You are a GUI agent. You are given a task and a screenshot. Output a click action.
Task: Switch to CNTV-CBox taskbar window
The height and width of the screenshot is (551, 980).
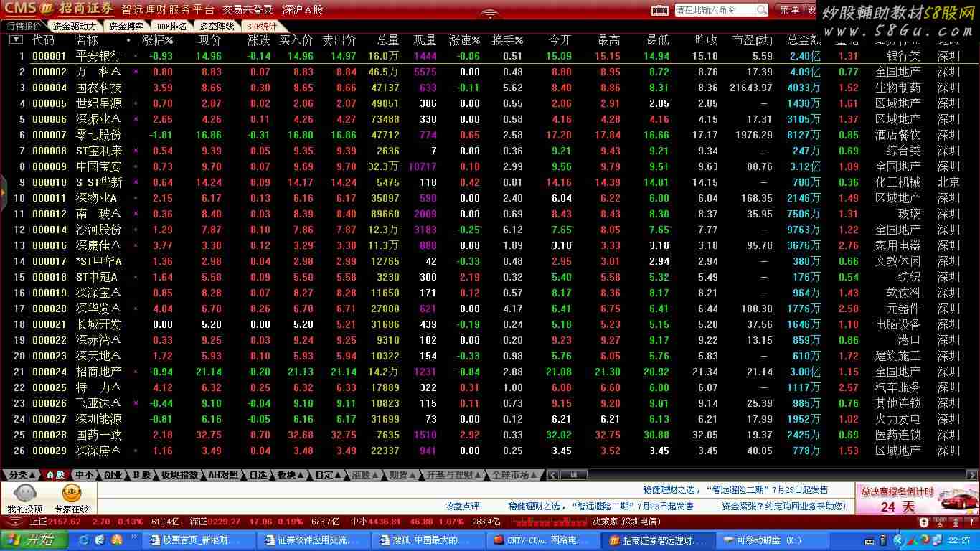coord(545,540)
